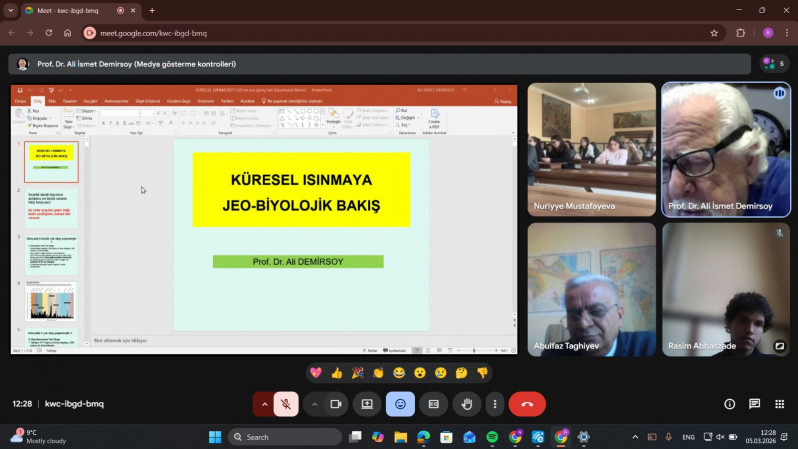Click the Present now screen-share button

click(x=367, y=404)
